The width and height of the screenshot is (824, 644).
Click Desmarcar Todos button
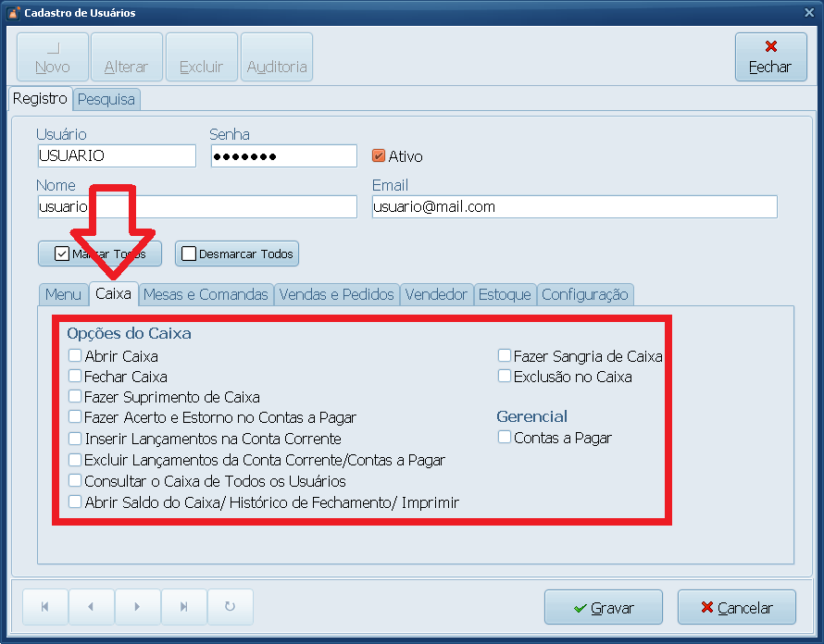click(x=237, y=254)
